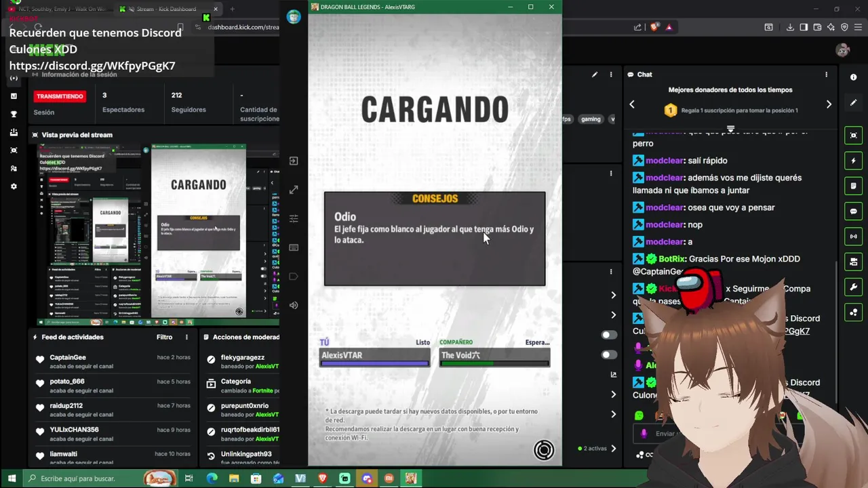
Task: Click Brave Rewards triangle icon
Action: pyautogui.click(x=669, y=27)
